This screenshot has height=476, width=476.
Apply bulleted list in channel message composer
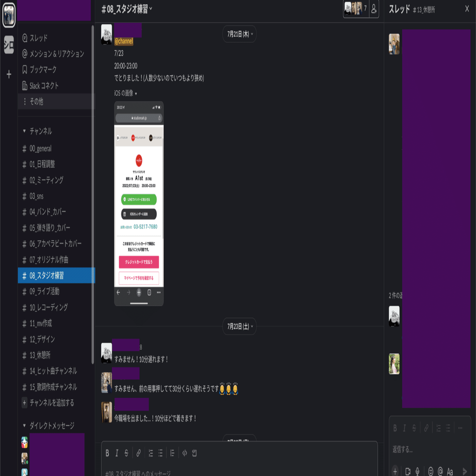click(160, 453)
